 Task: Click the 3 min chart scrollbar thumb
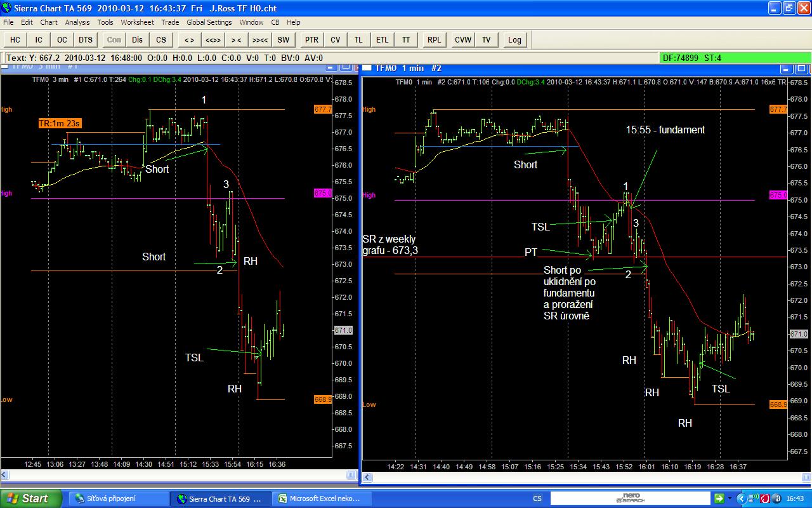[352, 475]
